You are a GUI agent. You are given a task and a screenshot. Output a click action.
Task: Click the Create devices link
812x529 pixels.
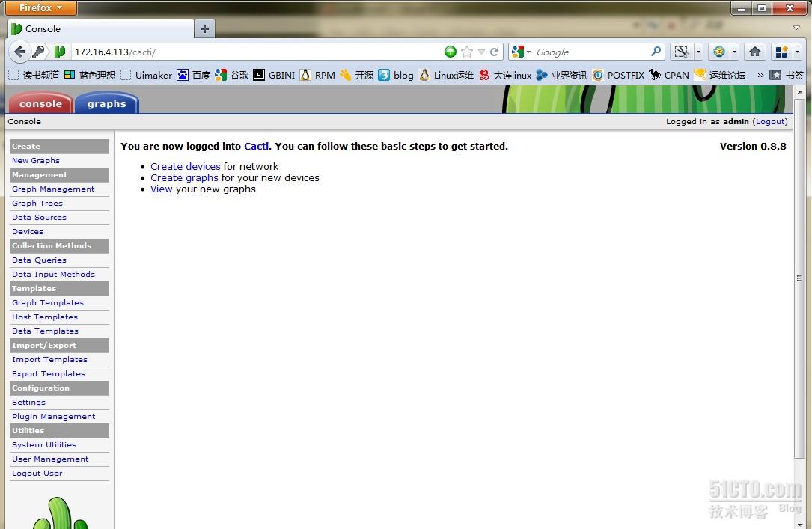point(186,166)
